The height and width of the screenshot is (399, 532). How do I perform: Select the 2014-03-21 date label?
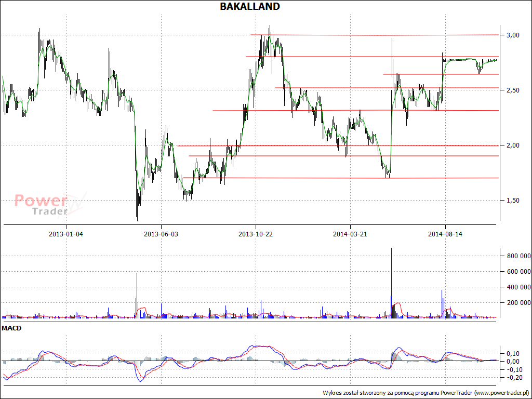[x=350, y=234]
